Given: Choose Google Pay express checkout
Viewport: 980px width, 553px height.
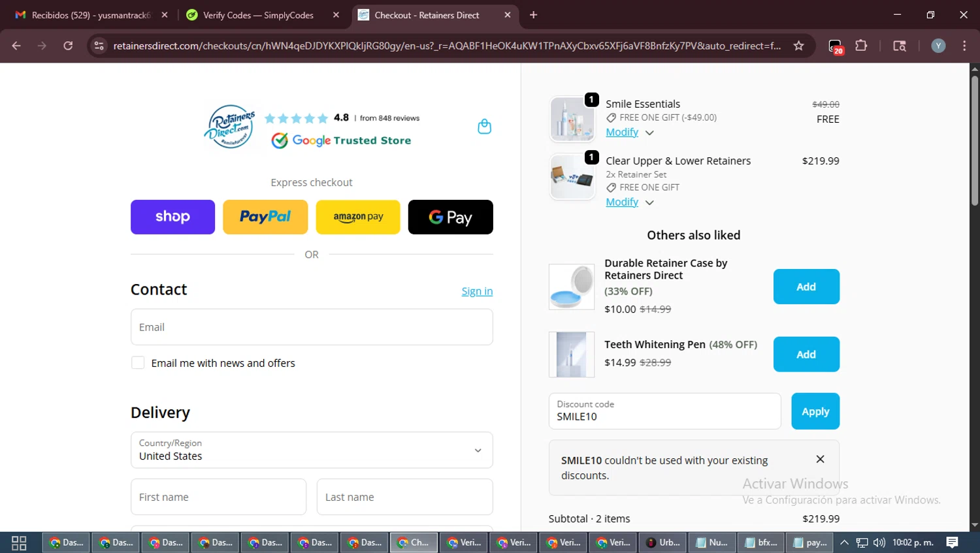Looking at the screenshot, I should 451,217.
